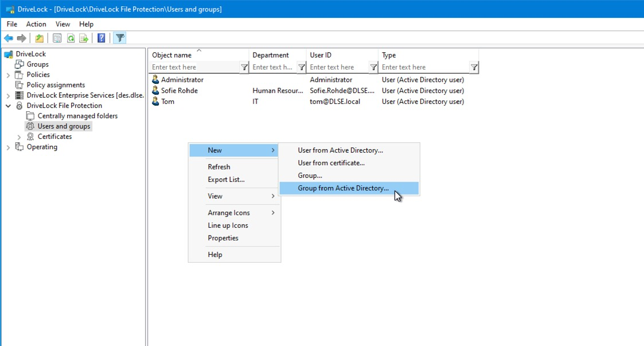Choose Group from Active Directory
Image resolution: width=644 pixels, height=346 pixels.
click(343, 188)
